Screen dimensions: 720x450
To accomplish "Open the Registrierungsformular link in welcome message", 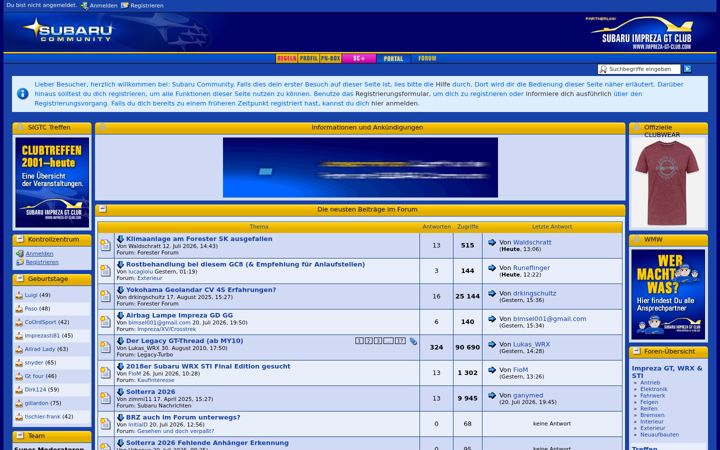I will 393,94.
